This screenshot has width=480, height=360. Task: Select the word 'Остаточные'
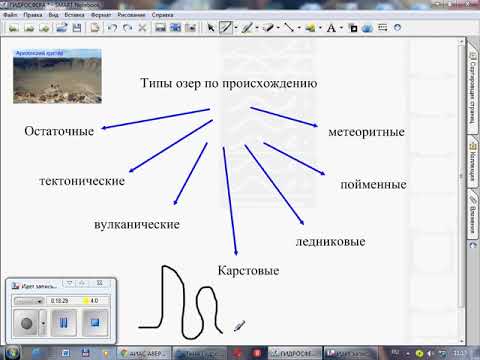(59, 131)
